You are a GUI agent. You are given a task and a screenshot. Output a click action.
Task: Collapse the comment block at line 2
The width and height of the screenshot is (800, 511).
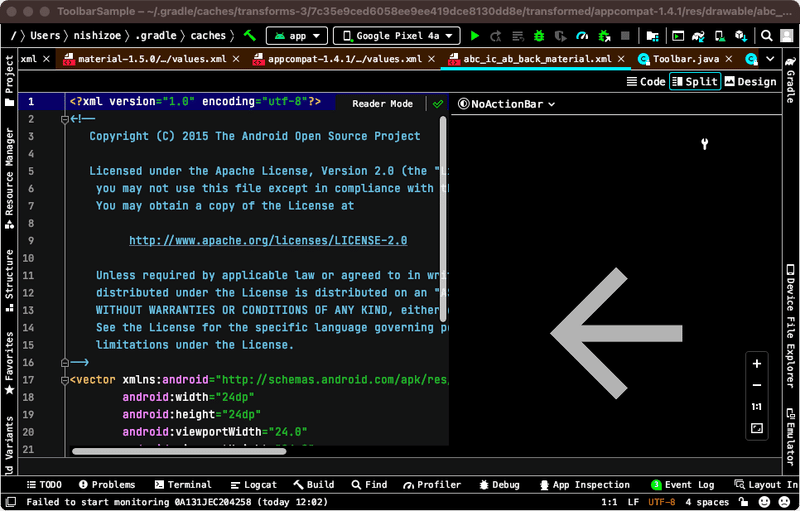[x=65, y=119]
